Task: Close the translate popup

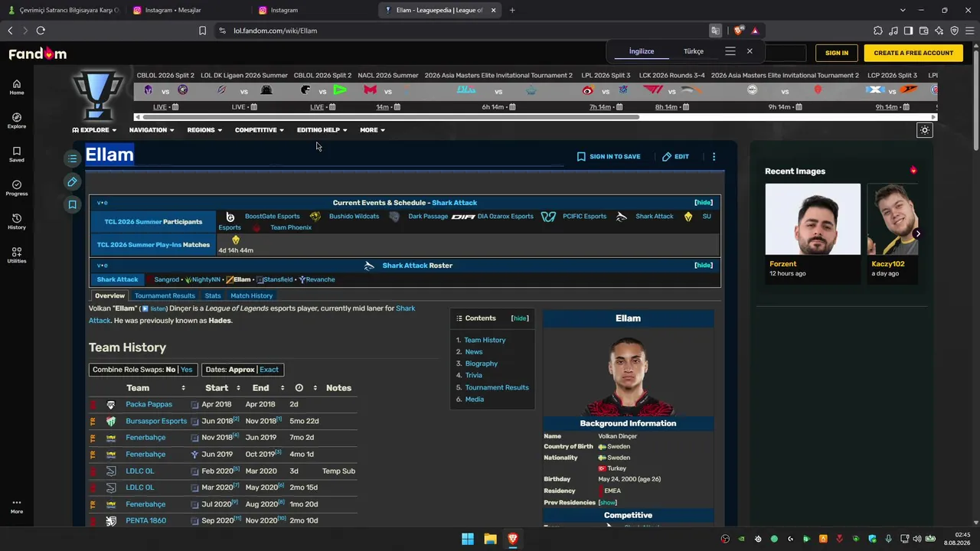Action: [x=750, y=51]
